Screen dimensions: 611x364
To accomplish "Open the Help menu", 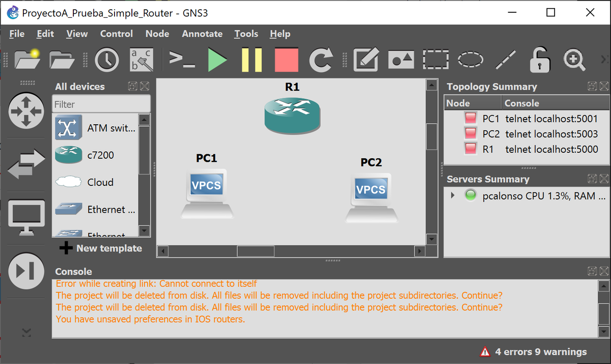I will (x=280, y=34).
